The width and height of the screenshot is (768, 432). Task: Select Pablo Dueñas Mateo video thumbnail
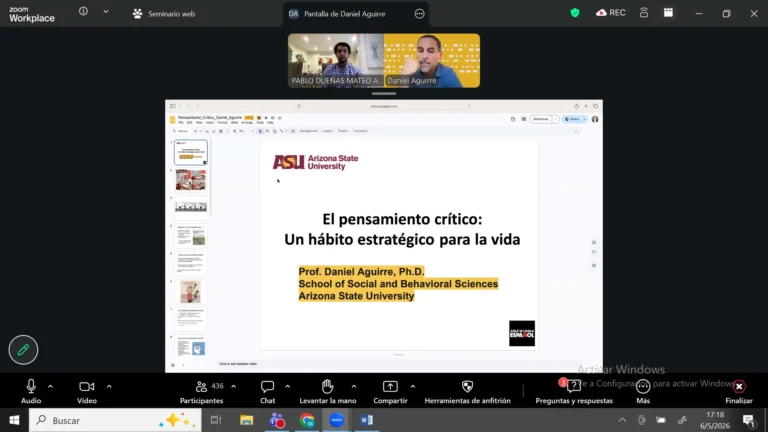[336, 61]
